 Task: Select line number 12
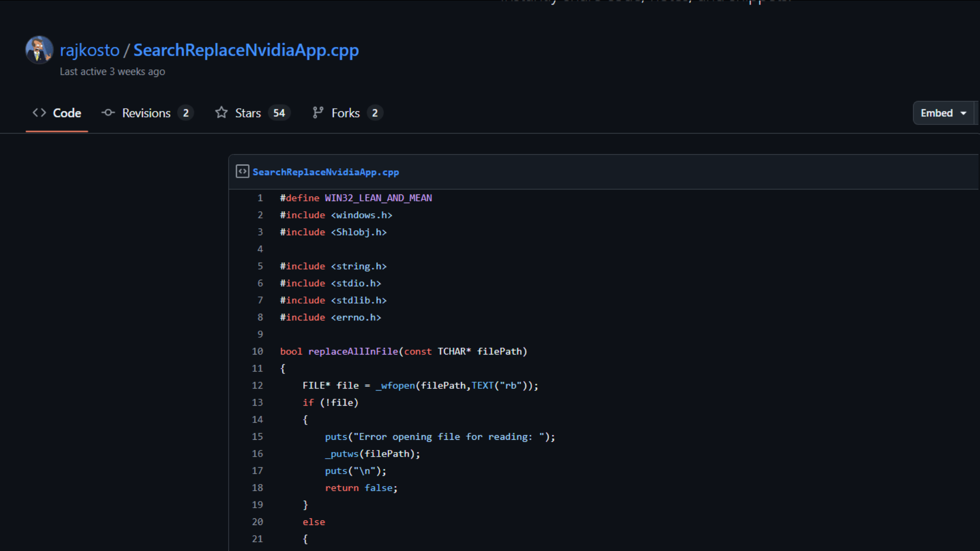pos(257,385)
